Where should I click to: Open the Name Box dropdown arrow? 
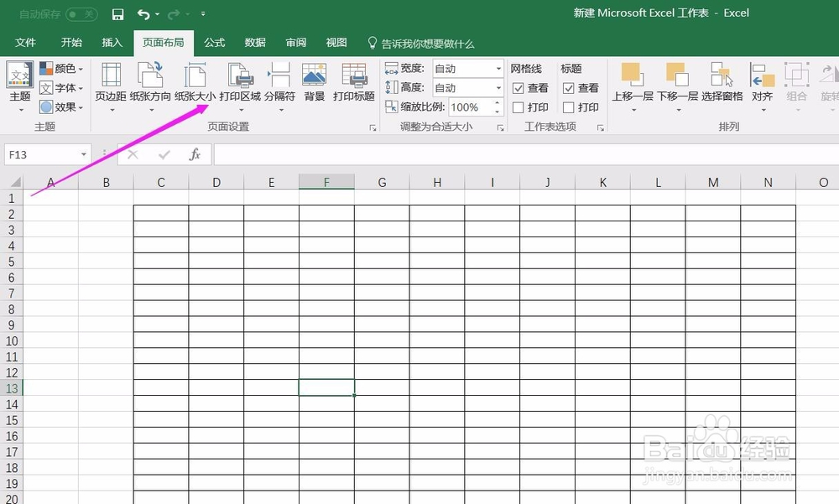pos(83,155)
